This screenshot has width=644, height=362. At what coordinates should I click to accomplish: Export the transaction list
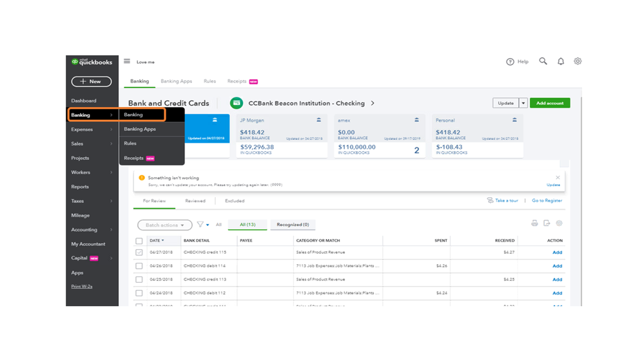pyautogui.click(x=547, y=224)
